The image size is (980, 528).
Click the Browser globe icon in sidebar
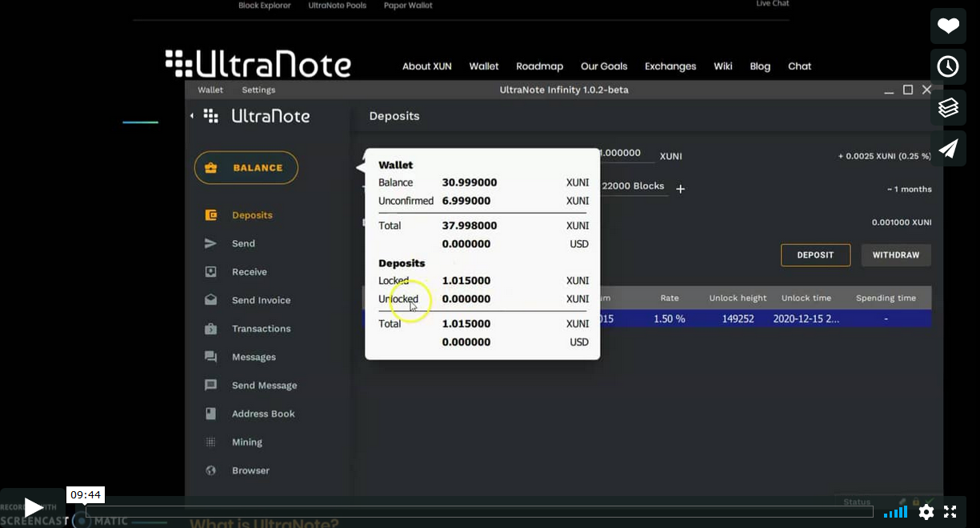[x=211, y=470]
